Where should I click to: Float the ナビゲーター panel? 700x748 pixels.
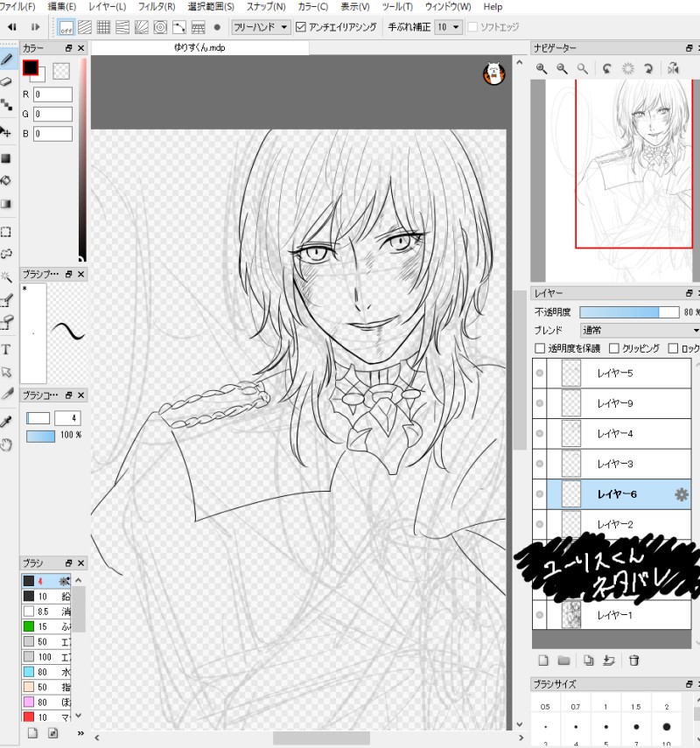689,48
